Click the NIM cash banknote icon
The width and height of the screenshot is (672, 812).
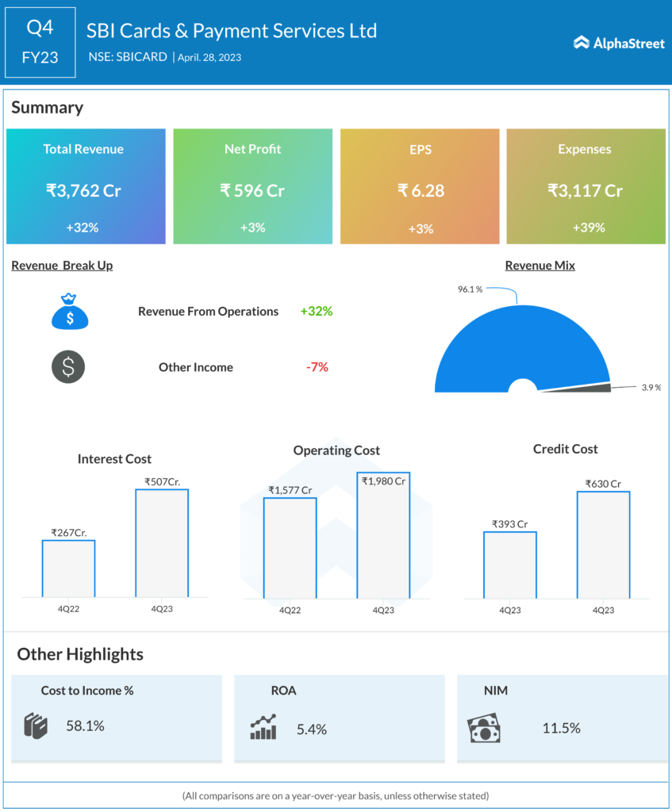[x=484, y=728]
